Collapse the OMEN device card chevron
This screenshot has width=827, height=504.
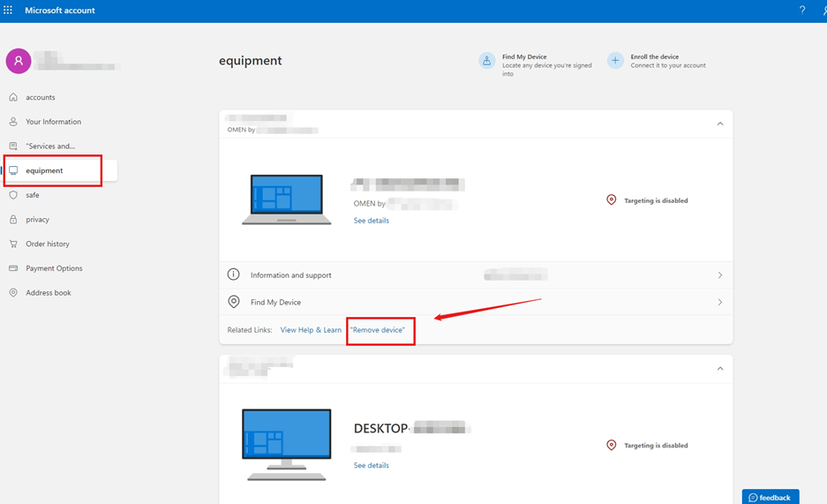(x=720, y=124)
